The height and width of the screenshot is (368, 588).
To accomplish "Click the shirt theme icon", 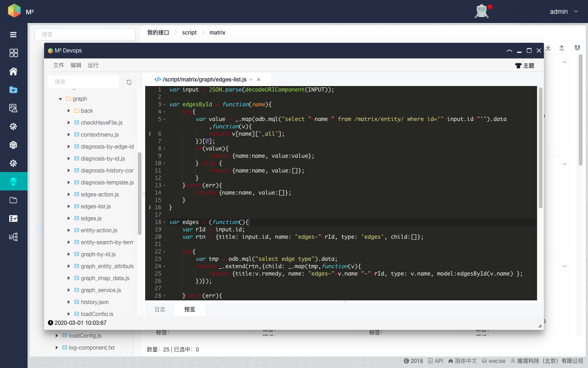I will pos(518,66).
